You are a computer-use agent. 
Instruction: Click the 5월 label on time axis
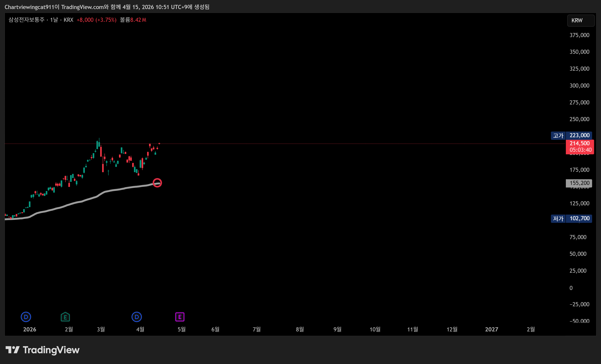[x=181, y=329]
